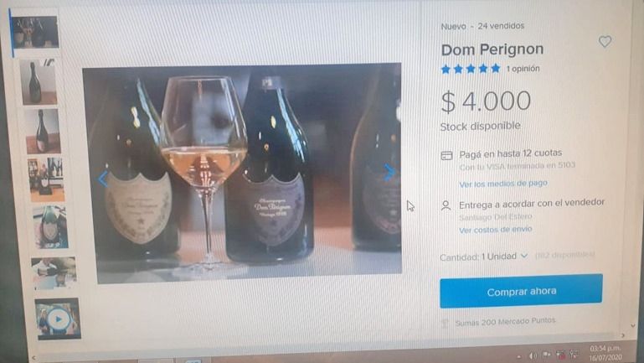Click the volume speaker icon in system tray

click(x=533, y=355)
